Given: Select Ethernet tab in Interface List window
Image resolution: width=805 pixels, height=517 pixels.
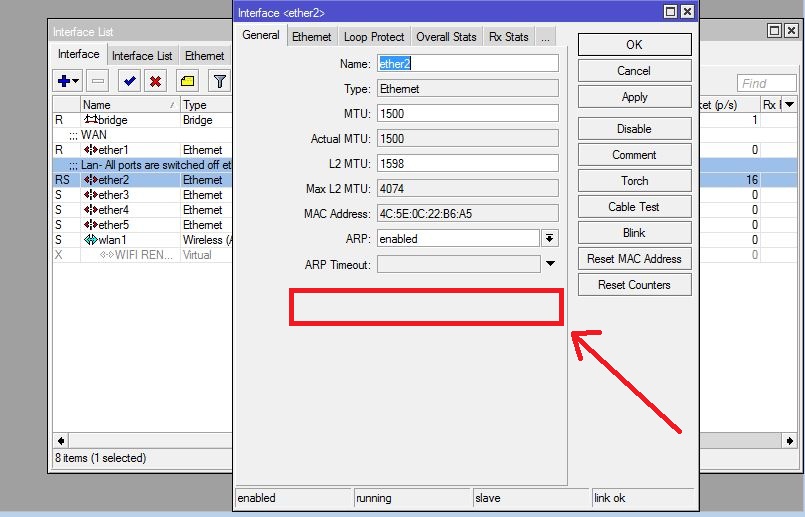Looking at the screenshot, I should [x=204, y=56].
